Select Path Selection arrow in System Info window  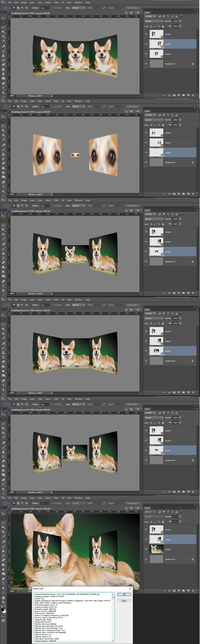click(3, 588)
